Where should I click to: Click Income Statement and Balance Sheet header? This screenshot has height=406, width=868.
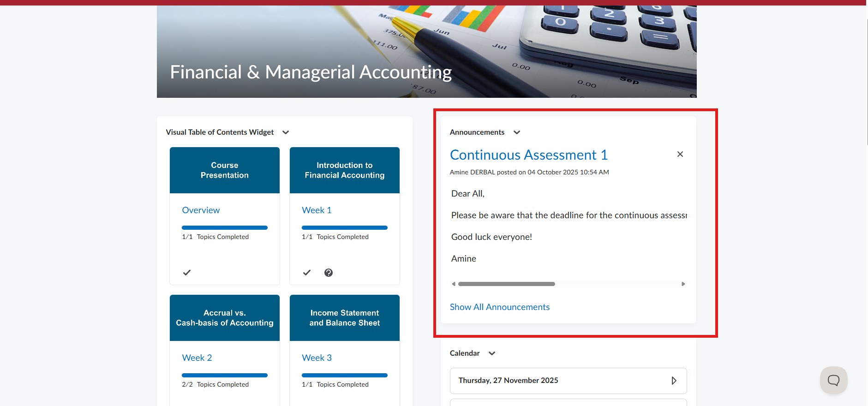(345, 318)
